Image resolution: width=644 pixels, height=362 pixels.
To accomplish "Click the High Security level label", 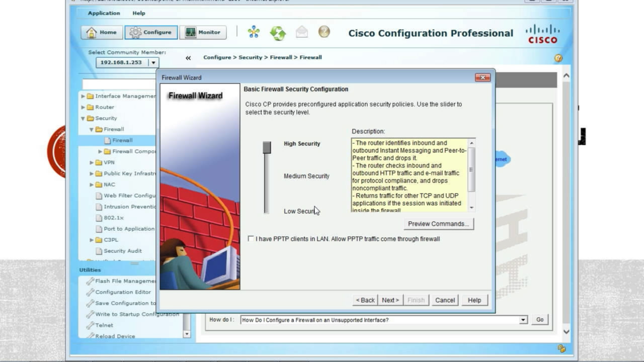I will point(302,144).
